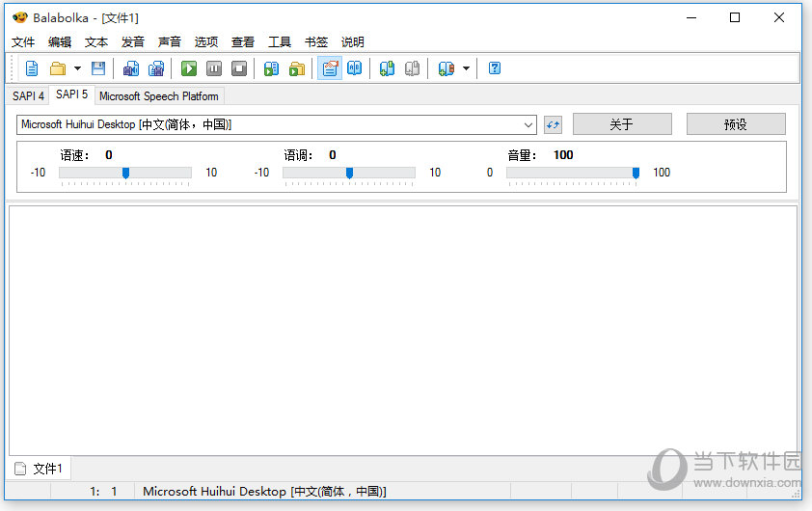Maximize the Balabolka window

point(735,17)
